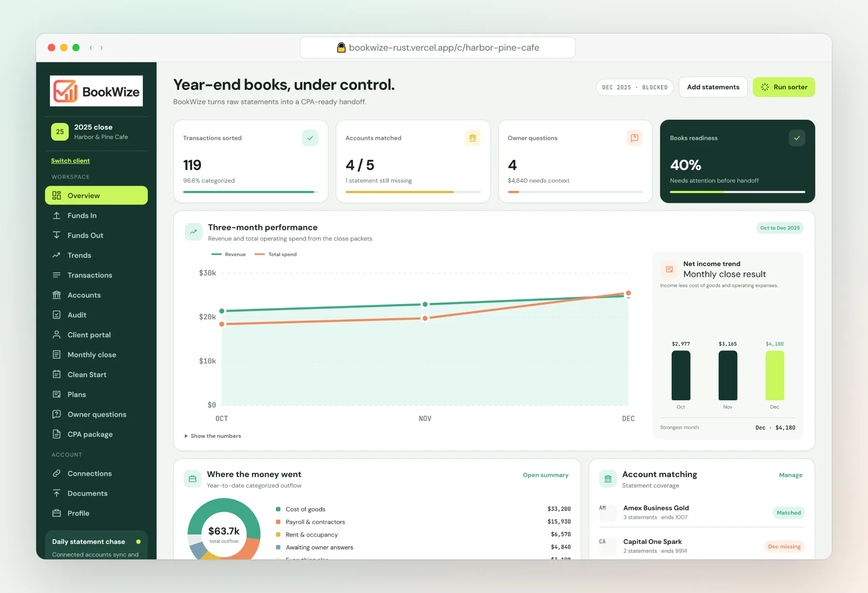The height and width of the screenshot is (593, 868).
Task: Click the Documents upload icon
Action: click(x=56, y=493)
